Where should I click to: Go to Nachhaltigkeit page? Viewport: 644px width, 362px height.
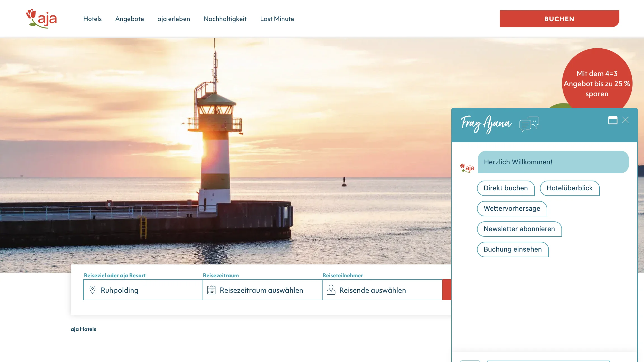[x=225, y=19]
